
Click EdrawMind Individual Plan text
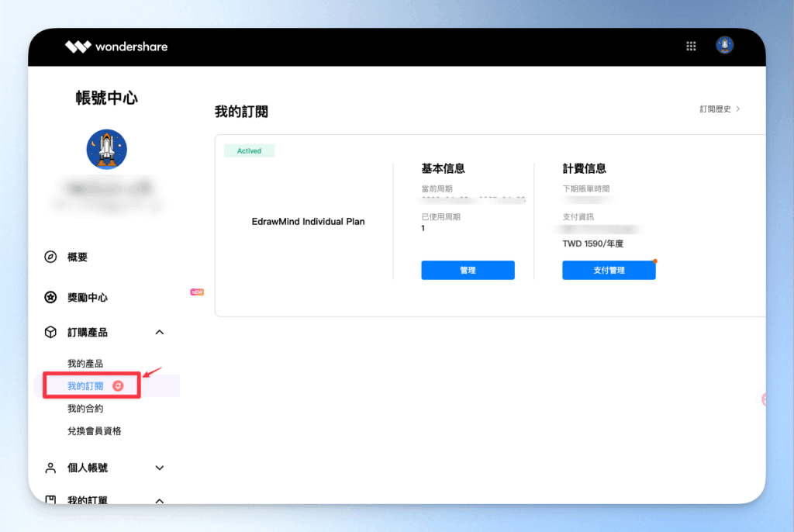[308, 222]
